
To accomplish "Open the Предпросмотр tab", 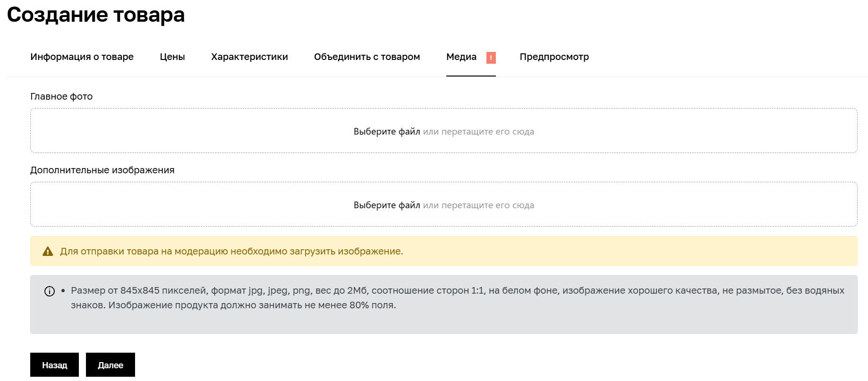I will point(553,57).
